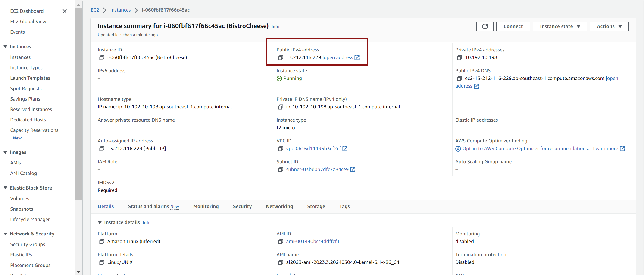Click Opt-in to AWS Compute Optimizer link
Viewport: 644px width, 275px height.
tap(525, 149)
